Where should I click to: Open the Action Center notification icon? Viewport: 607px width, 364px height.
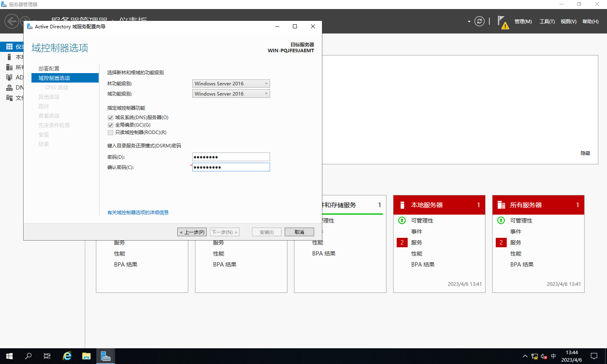coord(594,356)
